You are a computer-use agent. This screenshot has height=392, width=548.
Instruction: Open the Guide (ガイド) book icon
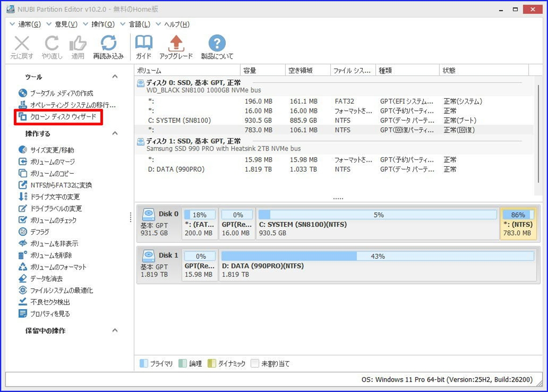(143, 43)
